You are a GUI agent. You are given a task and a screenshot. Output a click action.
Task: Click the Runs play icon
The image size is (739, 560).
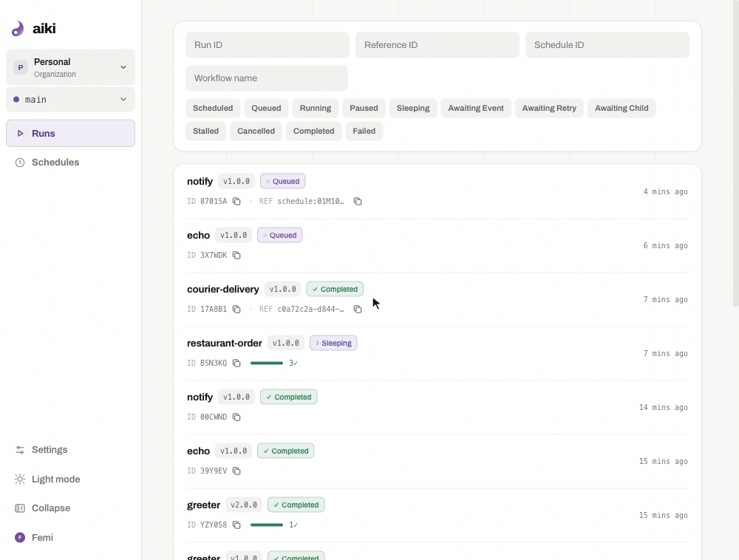tap(20, 133)
